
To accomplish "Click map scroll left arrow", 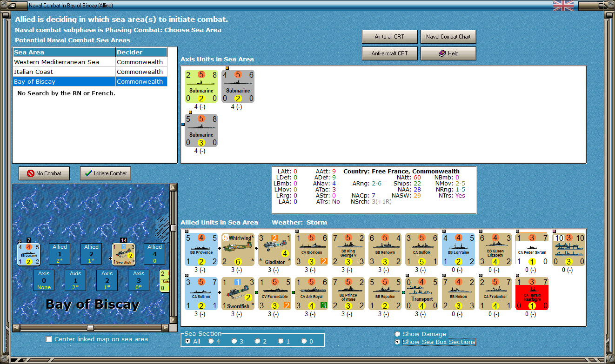I will tap(16, 328).
